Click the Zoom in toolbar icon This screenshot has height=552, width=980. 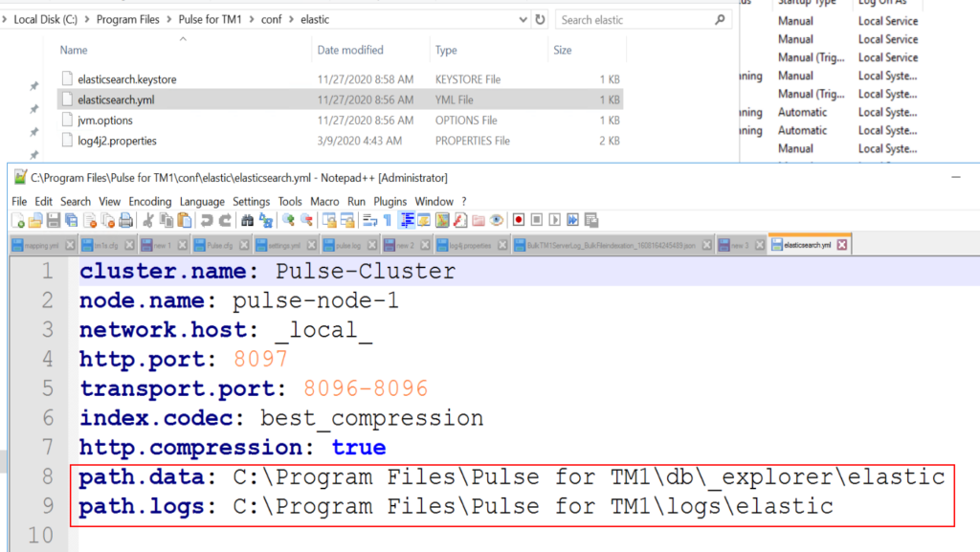(x=289, y=221)
